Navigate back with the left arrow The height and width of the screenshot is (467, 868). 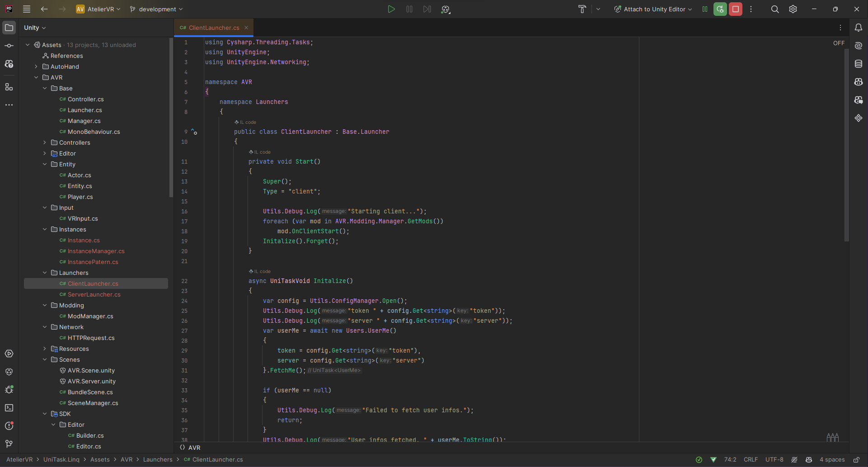(x=44, y=9)
